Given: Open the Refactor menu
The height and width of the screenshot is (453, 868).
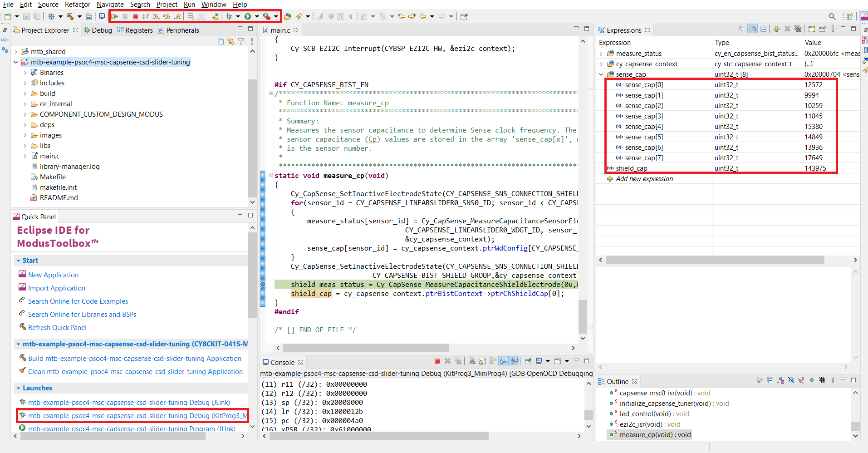Looking at the screenshot, I should click(78, 5).
